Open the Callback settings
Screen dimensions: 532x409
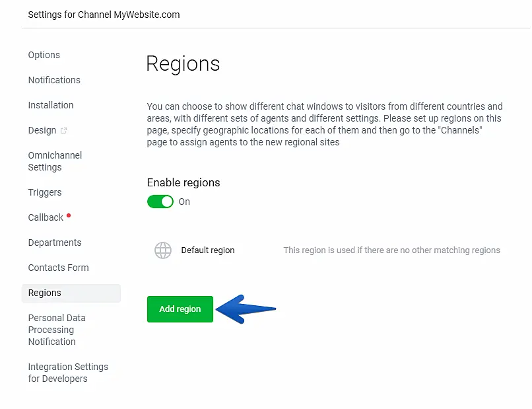(46, 217)
